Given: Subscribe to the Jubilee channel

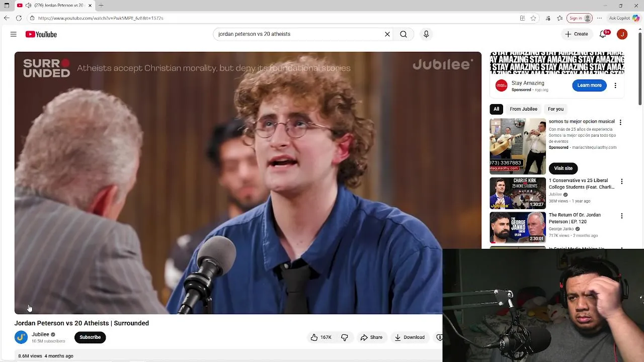Looking at the screenshot, I should point(90,337).
